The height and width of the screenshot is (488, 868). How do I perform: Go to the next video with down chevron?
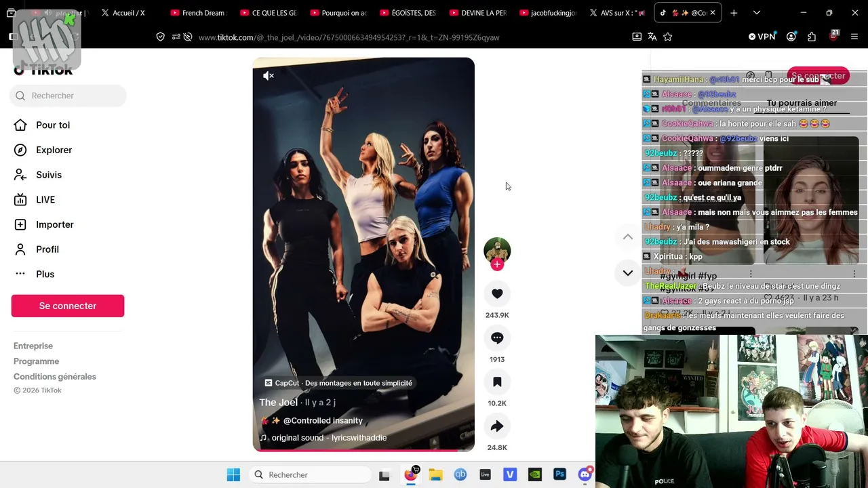tap(628, 272)
